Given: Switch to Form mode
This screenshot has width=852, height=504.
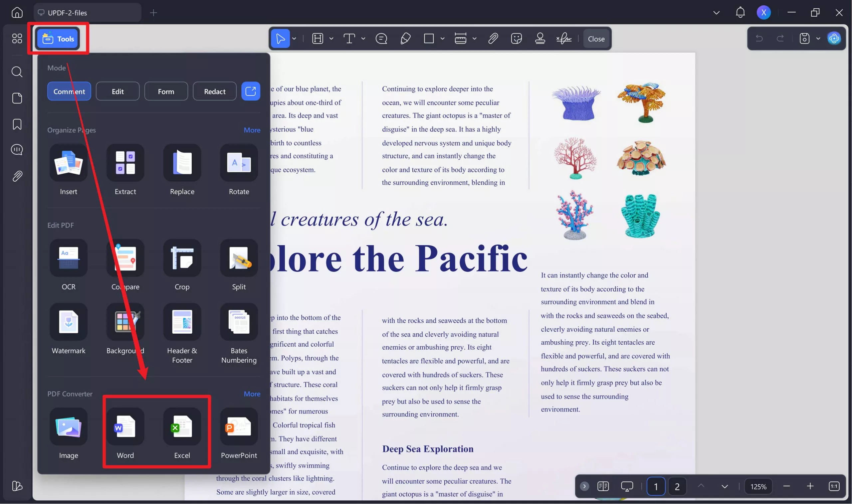Looking at the screenshot, I should point(166,91).
